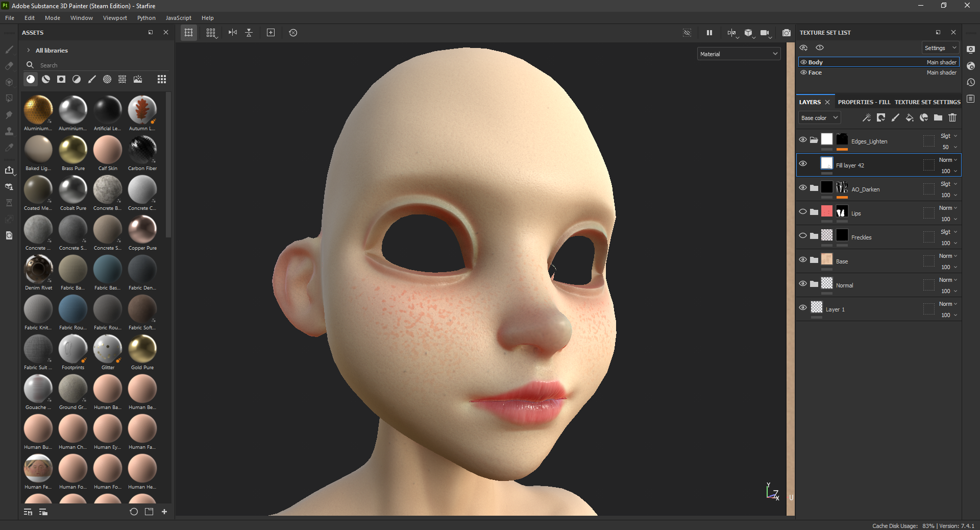Click the Settings button in Texture Set List
The height and width of the screenshot is (530, 980).
(940, 48)
